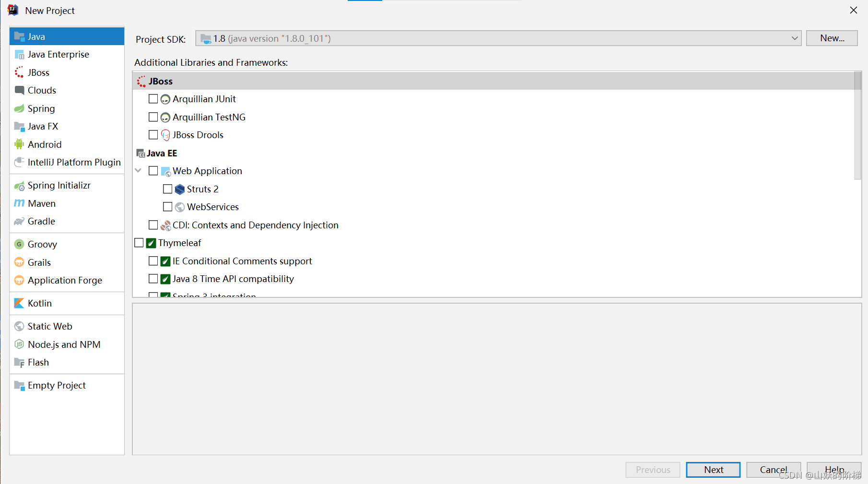Click the Static Web globe icon
This screenshot has width=868, height=484.
point(19,326)
